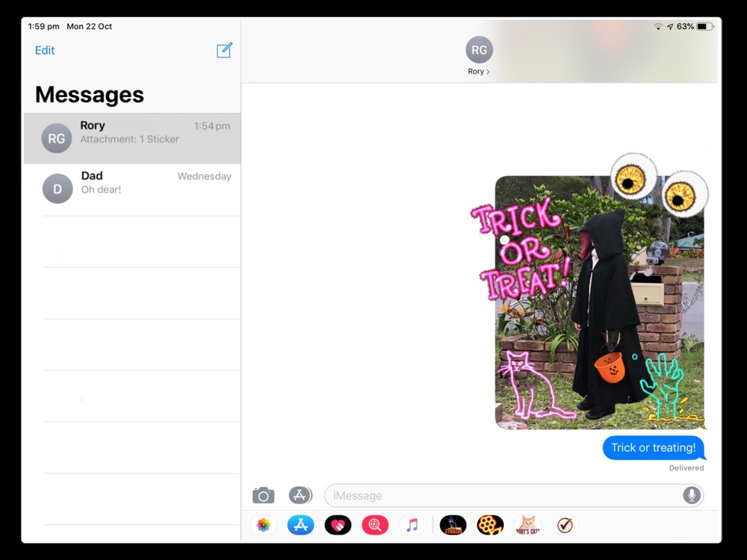The height and width of the screenshot is (560, 747).
Task: Open the camera from message bar
Action: 264,496
